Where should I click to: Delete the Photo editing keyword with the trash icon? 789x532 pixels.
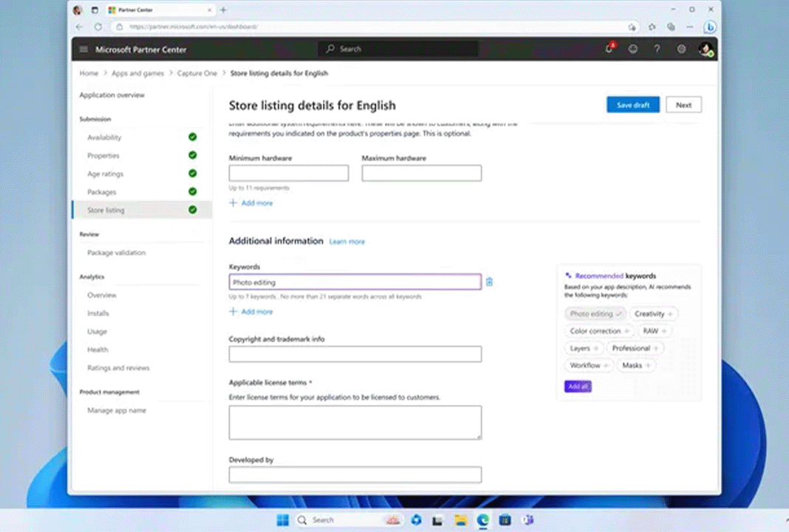point(489,282)
